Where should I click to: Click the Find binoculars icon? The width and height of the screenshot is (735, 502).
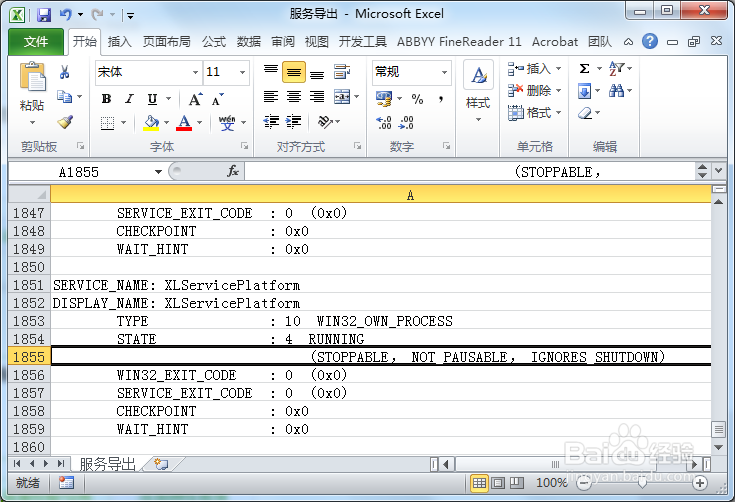coord(616,90)
